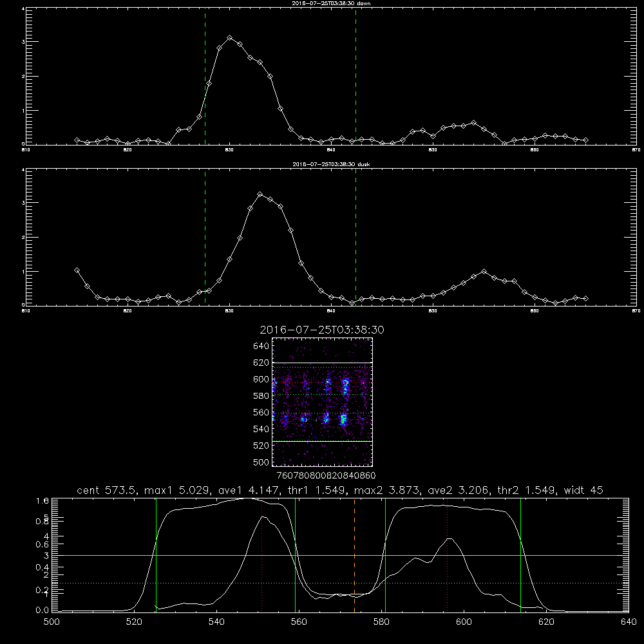Click the '580' label on bottom plot x-axis
The height and width of the screenshot is (644, 644).
(x=381, y=622)
